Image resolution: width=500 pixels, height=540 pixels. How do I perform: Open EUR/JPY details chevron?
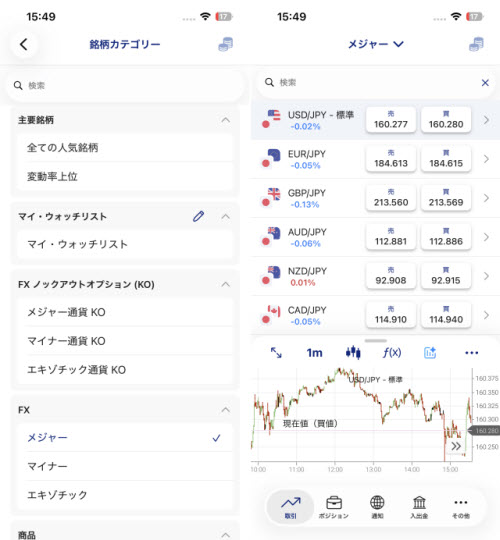(486, 159)
